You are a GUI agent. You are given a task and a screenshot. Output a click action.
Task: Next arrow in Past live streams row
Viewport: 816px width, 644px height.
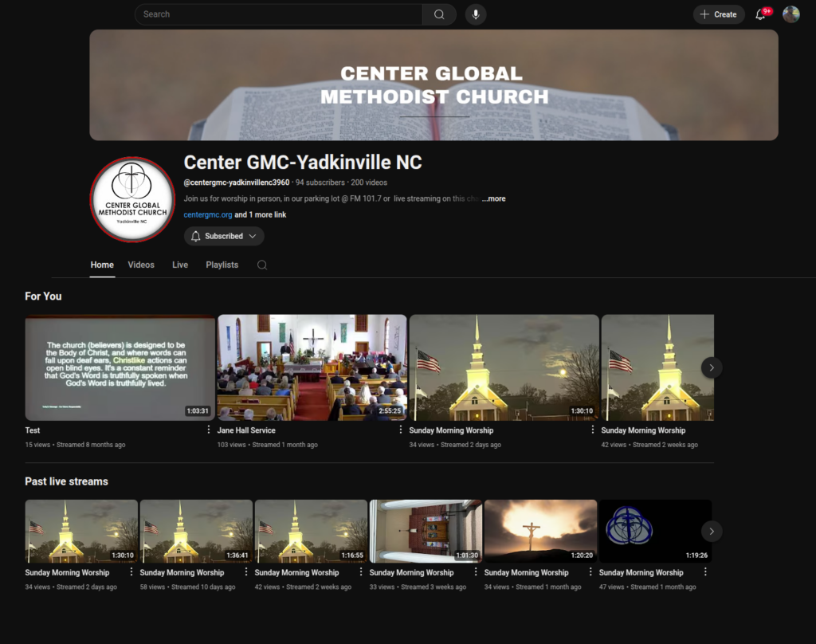click(712, 532)
